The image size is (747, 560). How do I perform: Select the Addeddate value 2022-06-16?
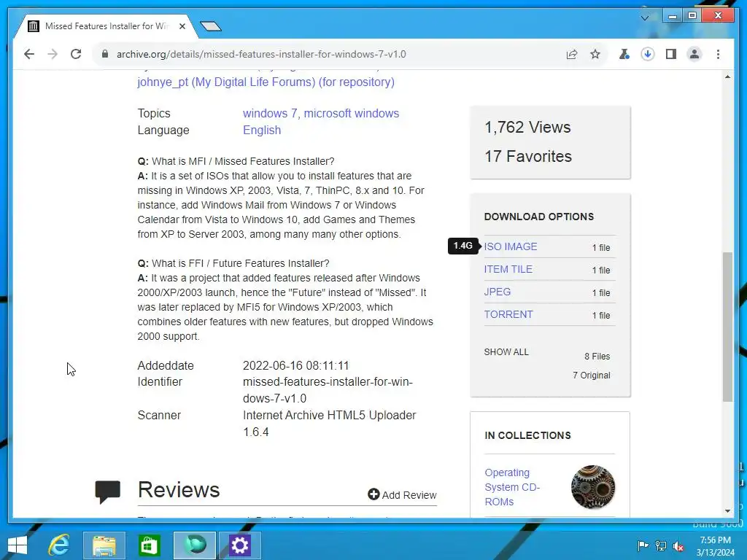(x=296, y=366)
